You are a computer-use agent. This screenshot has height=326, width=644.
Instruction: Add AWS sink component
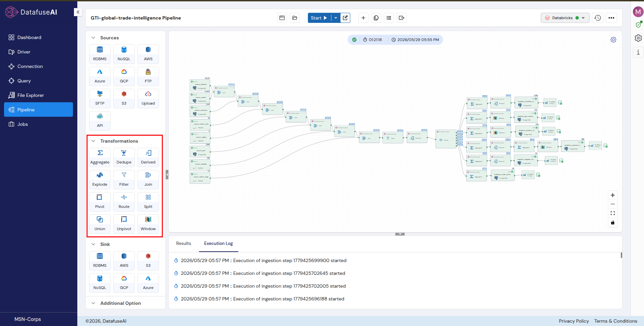point(124,260)
